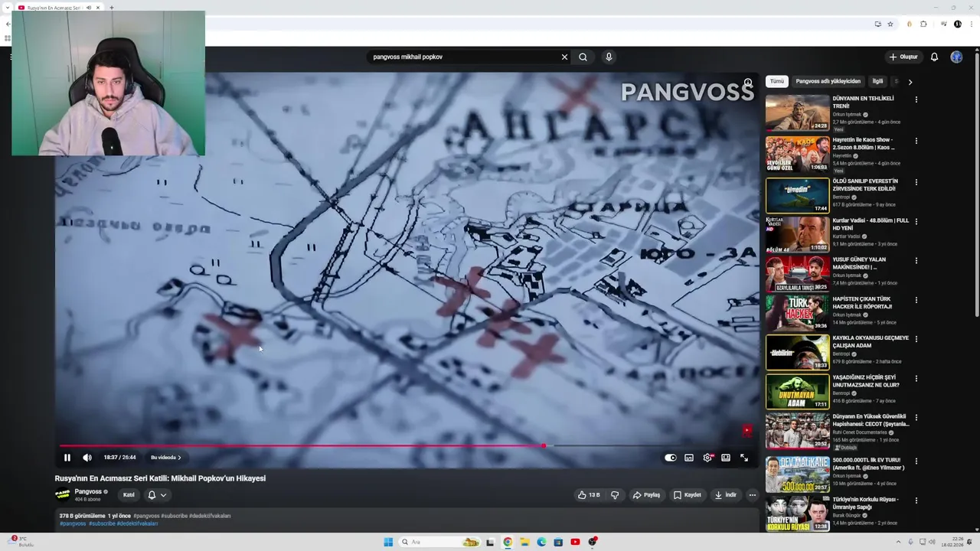Open the info card icon on video
980x551 pixels.
click(748, 83)
